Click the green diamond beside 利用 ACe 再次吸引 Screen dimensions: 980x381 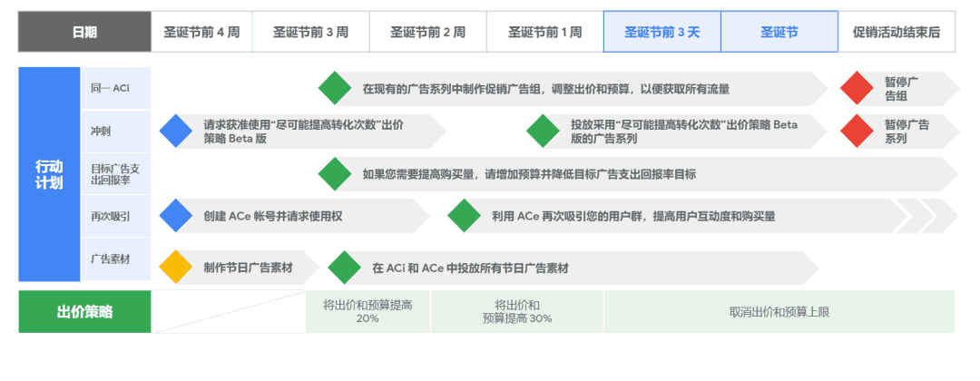click(464, 216)
